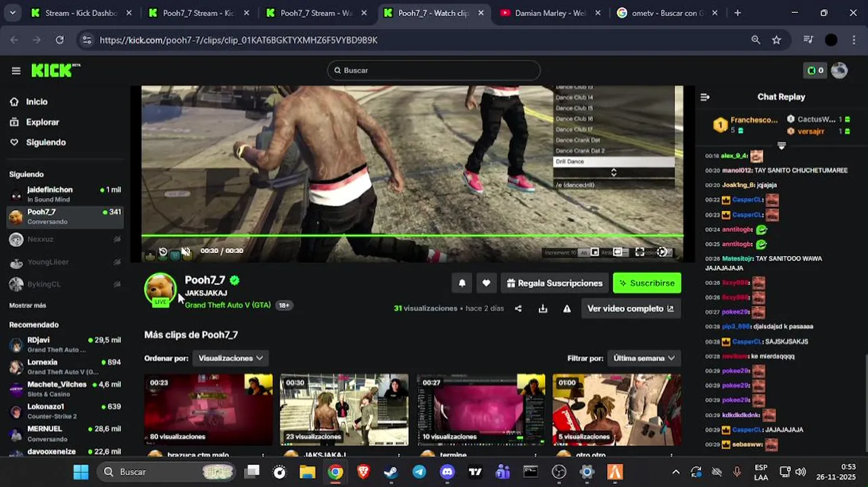This screenshot has height=487, width=868.
Task: Open the 00:30 clip with 23 visualizaciones
Action: pos(344,410)
